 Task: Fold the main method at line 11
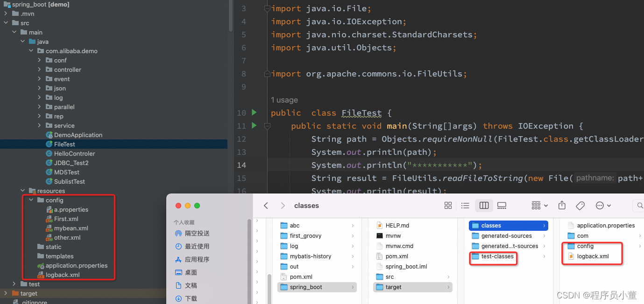[267, 126]
